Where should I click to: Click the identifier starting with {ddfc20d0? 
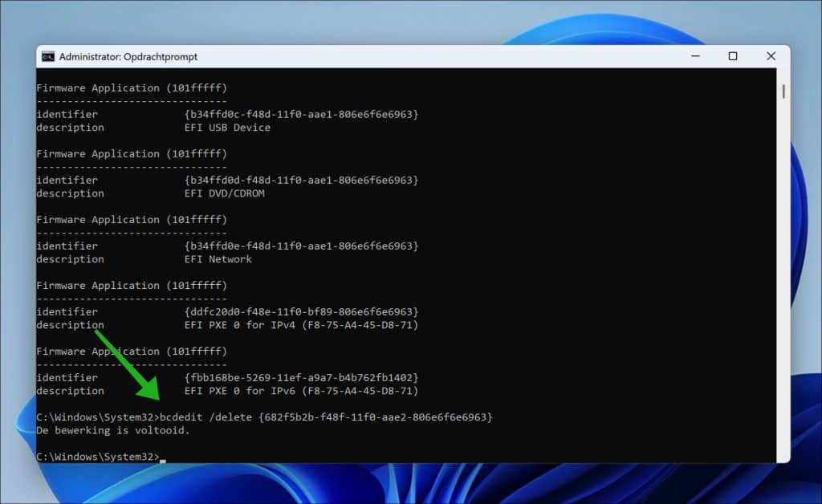tap(301, 311)
